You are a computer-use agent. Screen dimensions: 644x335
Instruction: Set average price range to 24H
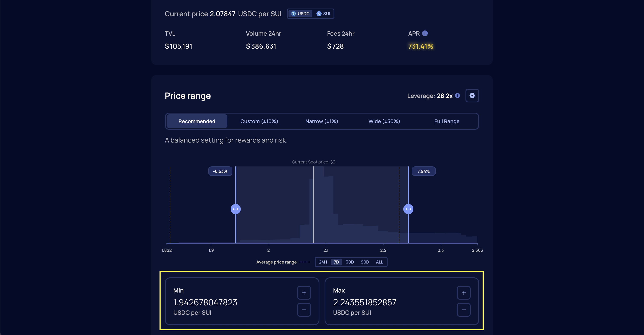323,262
